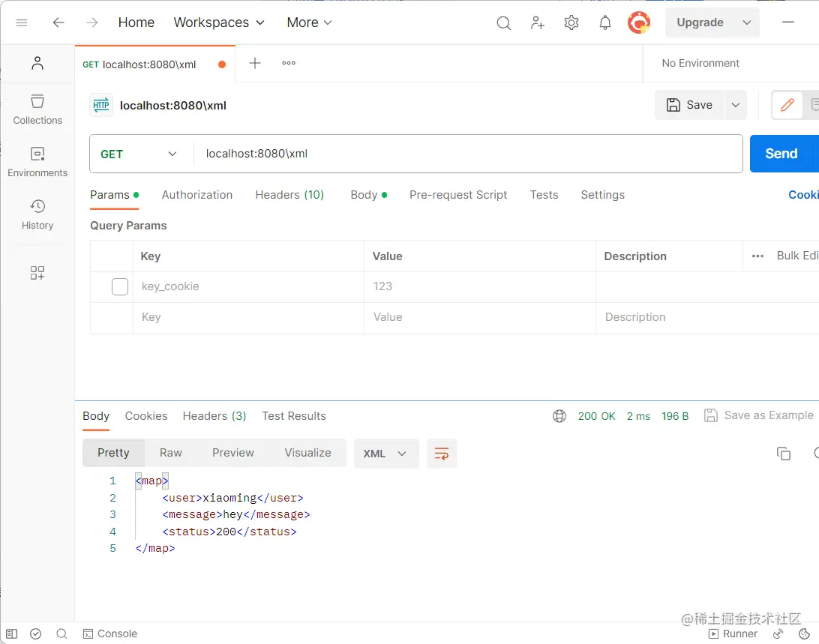The image size is (819, 644).
Task: Click the HTTP request type icon
Action: tap(101, 105)
